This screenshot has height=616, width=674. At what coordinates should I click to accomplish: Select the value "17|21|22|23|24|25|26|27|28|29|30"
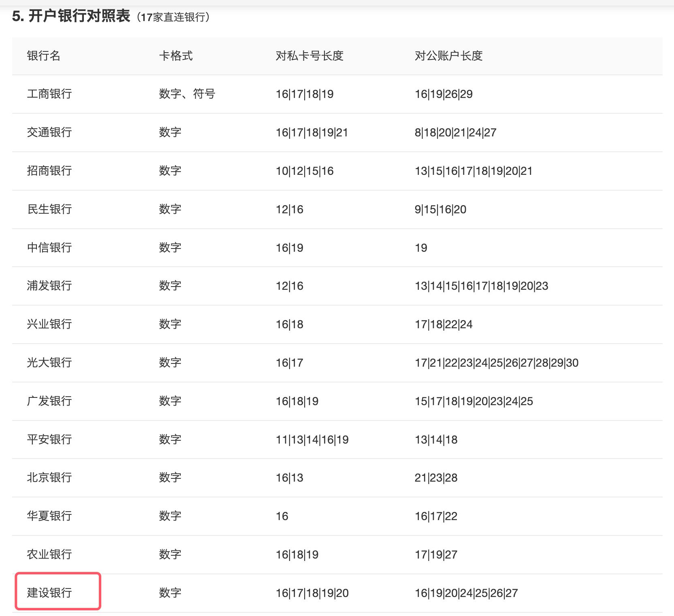click(x=497, y=363)
